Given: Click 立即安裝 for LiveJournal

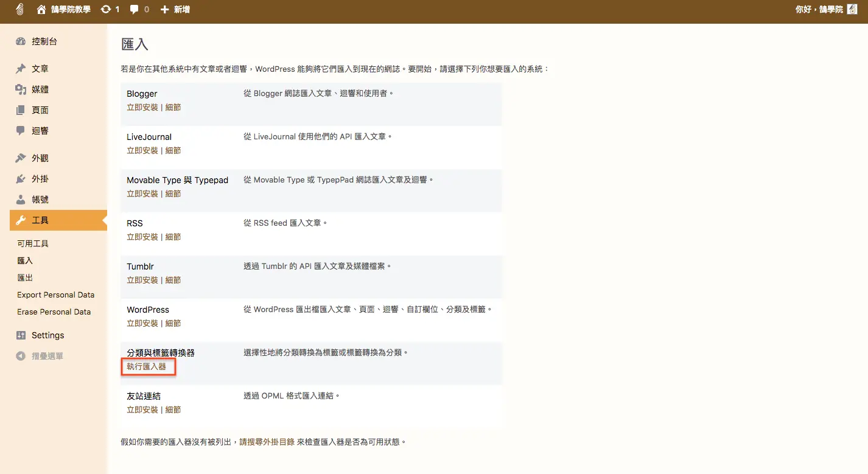Looking at the screenshot, I should (x=142, y=150).
